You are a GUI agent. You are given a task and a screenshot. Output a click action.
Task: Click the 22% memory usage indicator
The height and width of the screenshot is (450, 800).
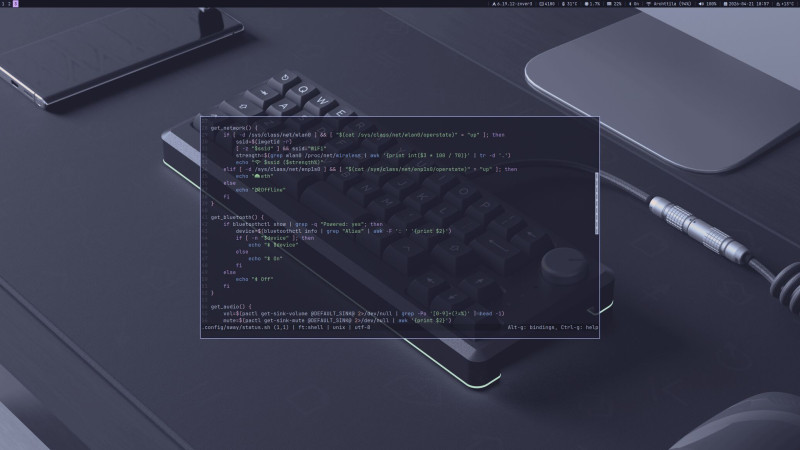[x=614, y=4]
